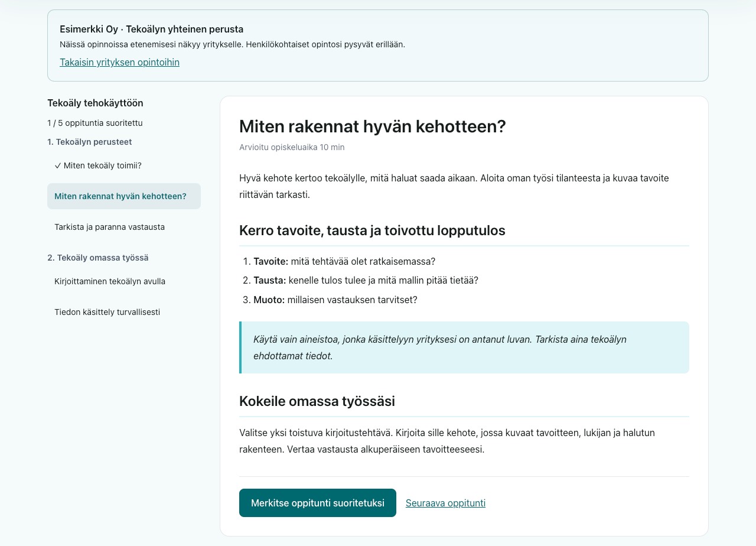Click heading 'Kerro tavoite, tausta ja toivottu lopputulos'
756x546 pixels.
pos(372,230)
